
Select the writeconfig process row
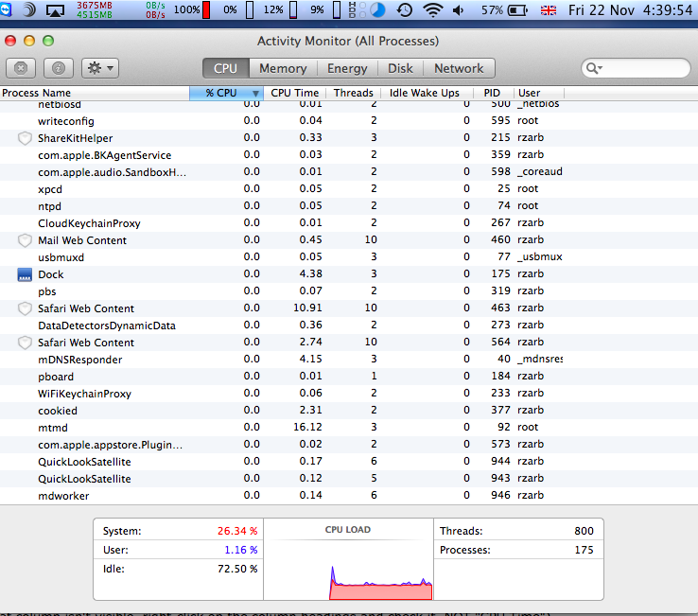(x=349, y=121)
